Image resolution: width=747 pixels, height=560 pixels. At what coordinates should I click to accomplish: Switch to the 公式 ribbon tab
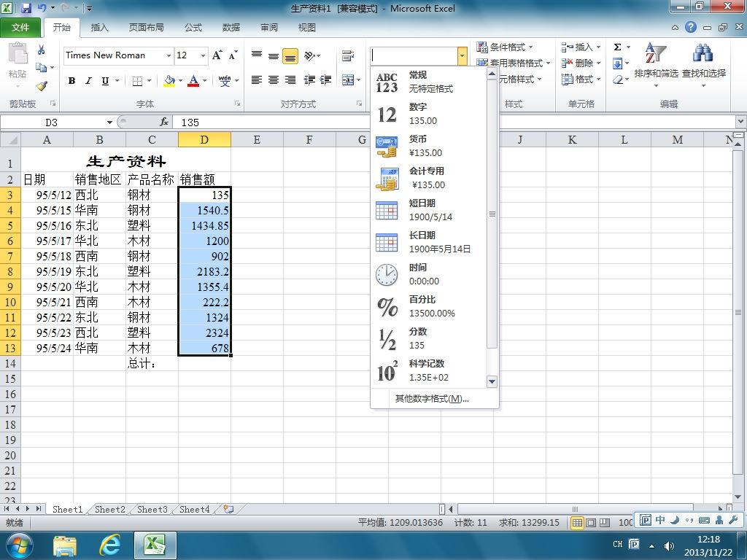click(x=193, y=28)
